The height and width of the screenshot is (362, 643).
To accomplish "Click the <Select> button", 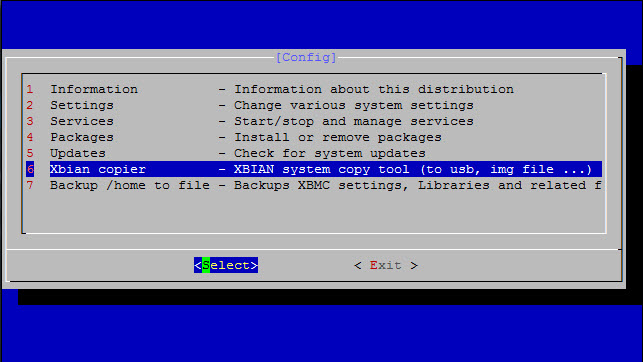I will (226, 265).
